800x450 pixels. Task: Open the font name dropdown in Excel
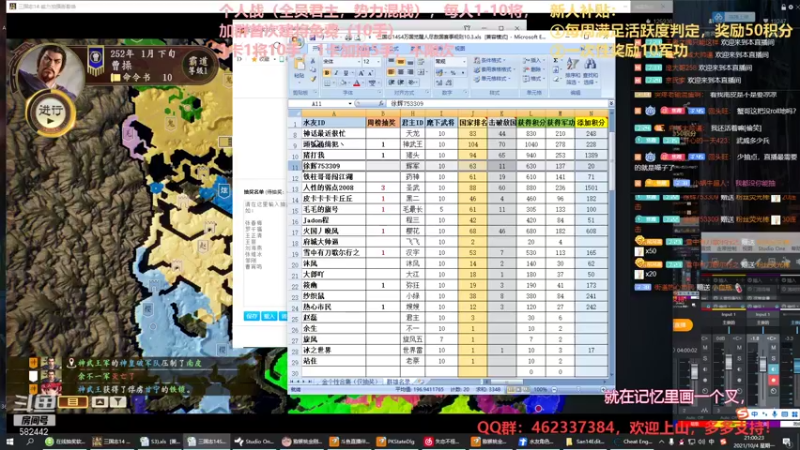pos(357,62)
